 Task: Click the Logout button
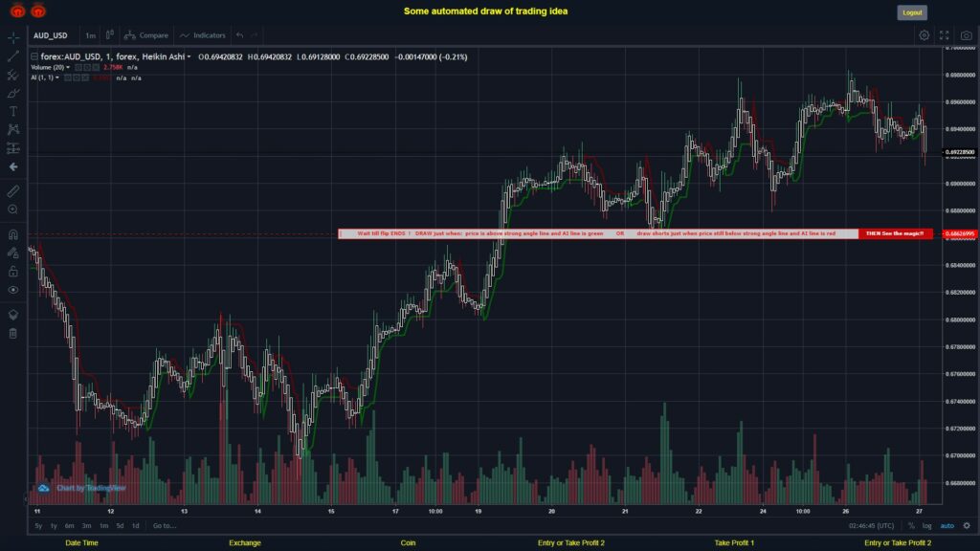point(912,12)
